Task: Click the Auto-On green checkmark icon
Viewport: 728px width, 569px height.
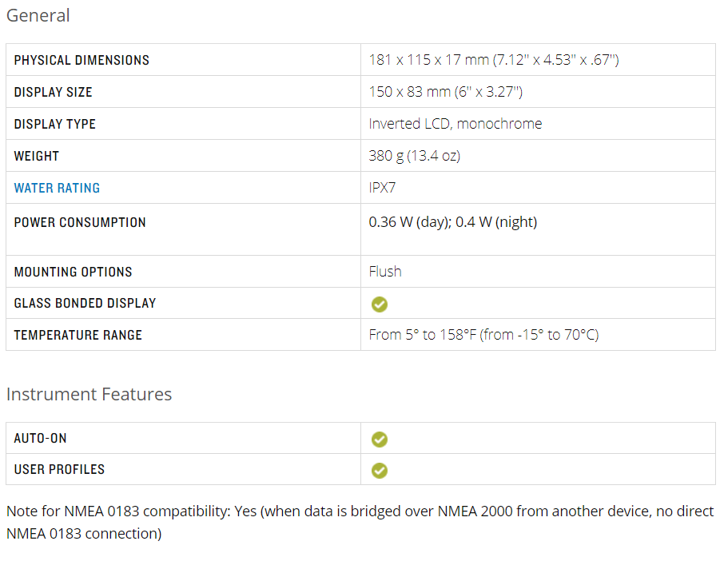Action: [x=380, y=439]
